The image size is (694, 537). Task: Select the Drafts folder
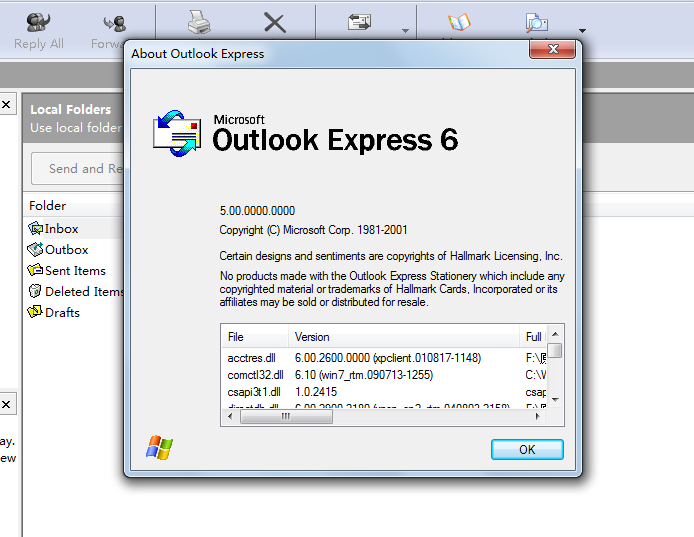(62, 313)
